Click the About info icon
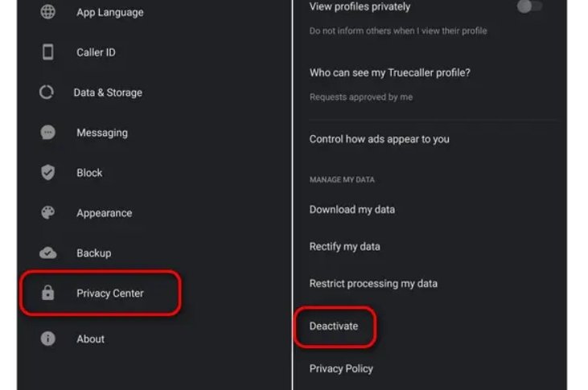 pos(47,339)
